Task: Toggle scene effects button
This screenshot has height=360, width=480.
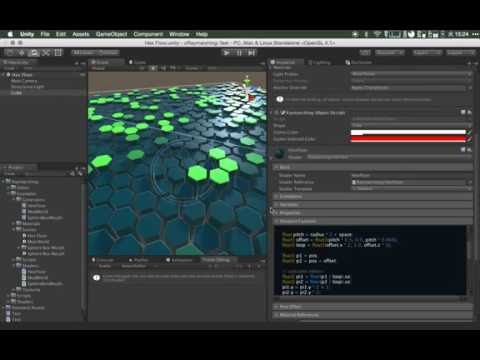Action: pos(173,68)
